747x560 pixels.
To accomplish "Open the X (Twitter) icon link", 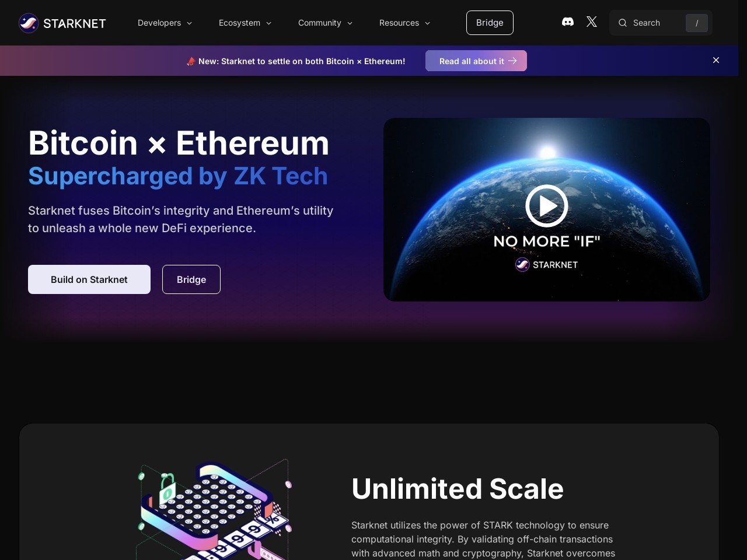I will click(592, 22).
